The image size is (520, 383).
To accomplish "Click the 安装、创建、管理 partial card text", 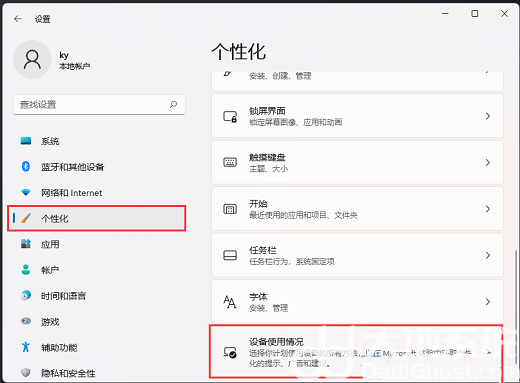I will pos(280,76).
